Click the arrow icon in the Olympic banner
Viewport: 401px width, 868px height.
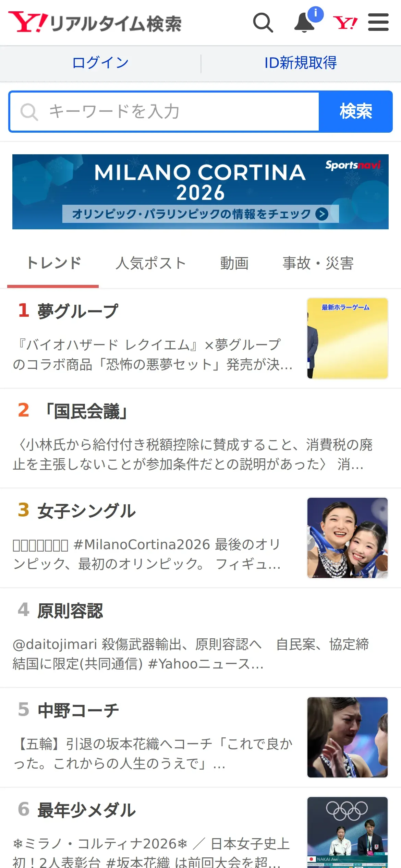tap(322, 214)
